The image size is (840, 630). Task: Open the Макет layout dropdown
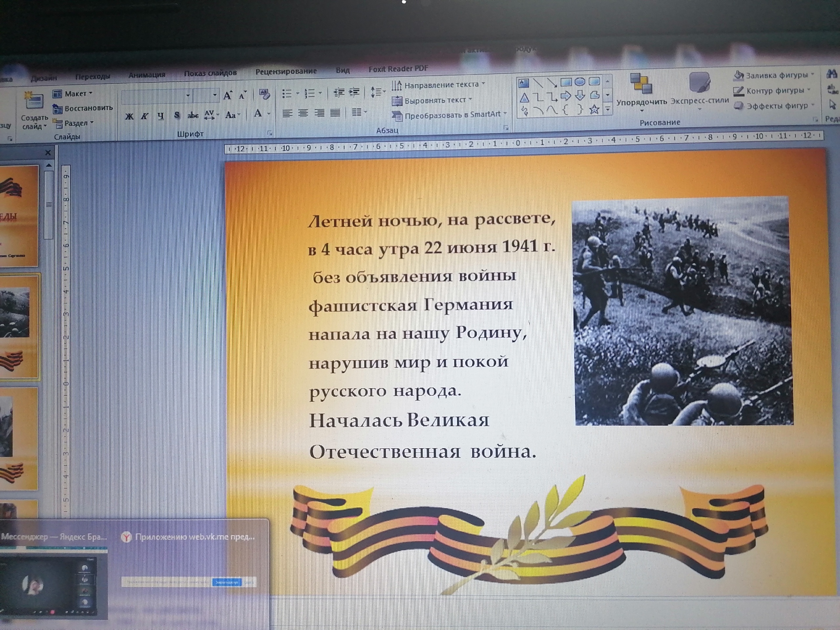click(x=73, y=94)
